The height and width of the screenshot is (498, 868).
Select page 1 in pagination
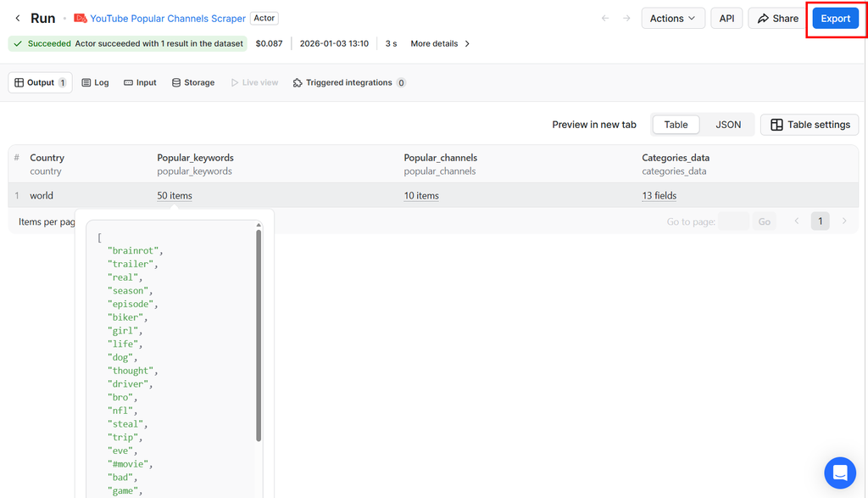821,221
